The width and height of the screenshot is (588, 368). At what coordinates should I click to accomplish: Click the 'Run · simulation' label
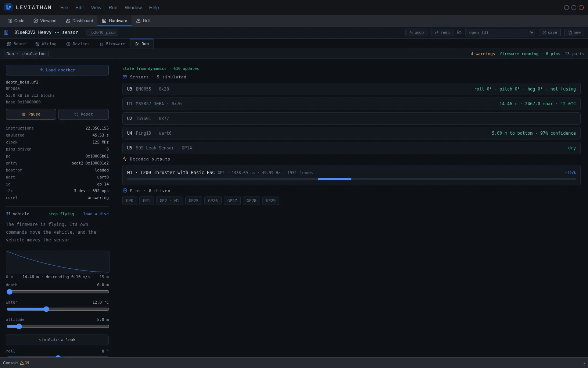[x=26, y=54]
